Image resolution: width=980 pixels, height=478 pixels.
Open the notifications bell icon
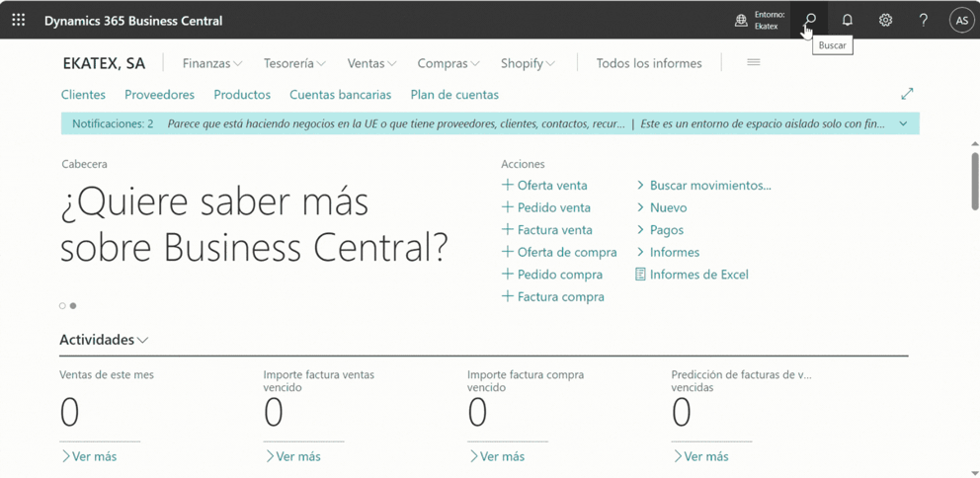point(847,20)
